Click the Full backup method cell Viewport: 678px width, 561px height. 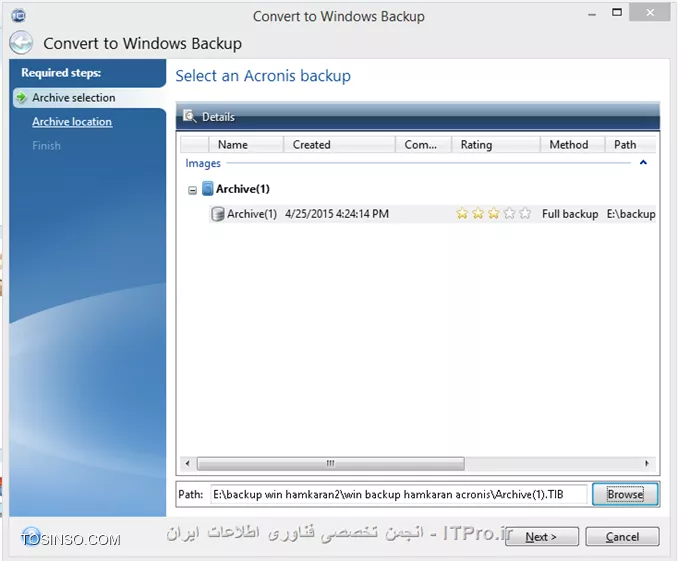coord(570,214)
